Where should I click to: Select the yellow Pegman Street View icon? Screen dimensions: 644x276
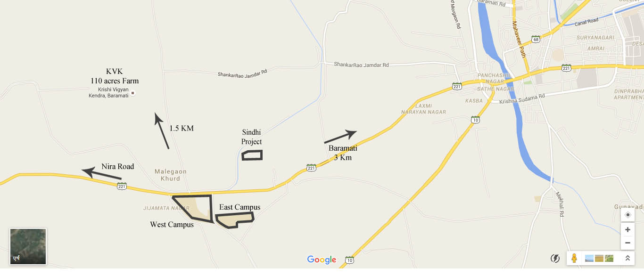click(574, 258)
